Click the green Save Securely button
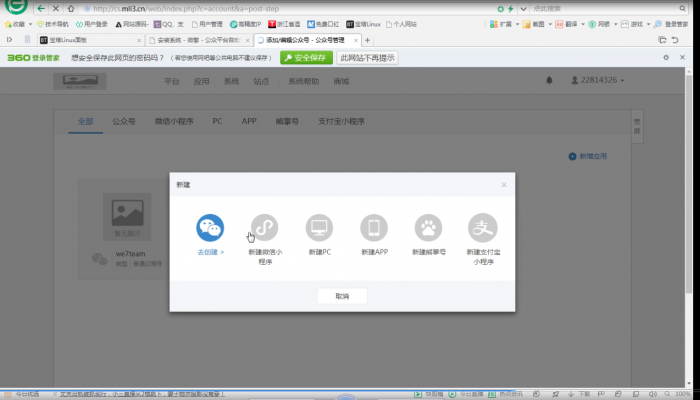Viewport: 700px width, 400px height. pos(306,58)
